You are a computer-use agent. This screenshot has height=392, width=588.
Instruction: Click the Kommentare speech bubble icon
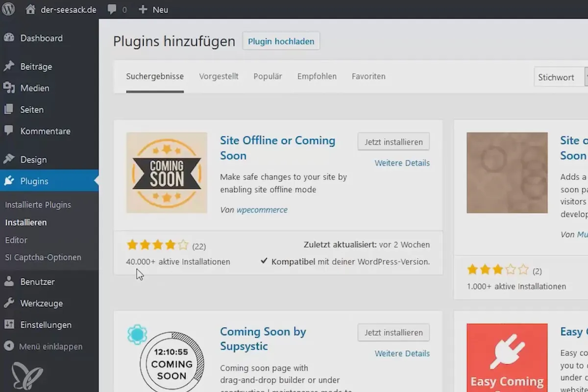tap(9, 131)
